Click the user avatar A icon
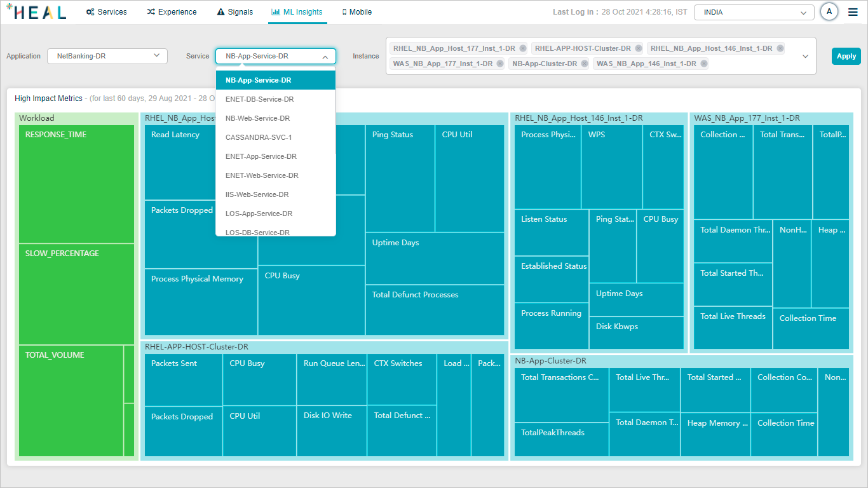The height and width of the screenshot is (488, 868). pos(829,12)
